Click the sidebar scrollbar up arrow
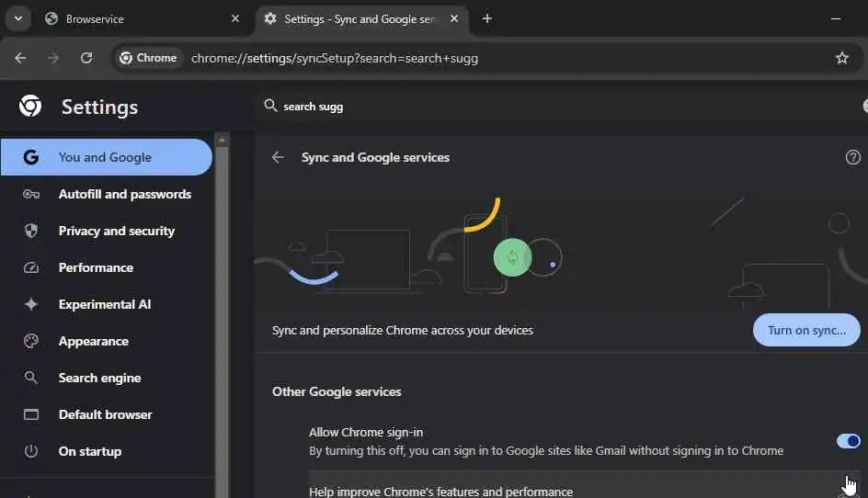This screenshot has height=498, width=868. [222, 140]
